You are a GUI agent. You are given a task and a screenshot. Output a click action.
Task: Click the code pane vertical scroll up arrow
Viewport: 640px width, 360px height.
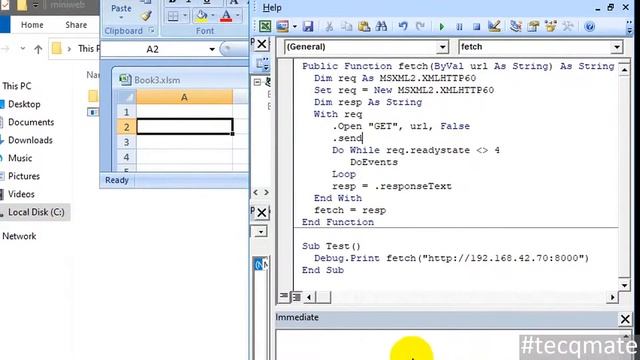point(624,70)
